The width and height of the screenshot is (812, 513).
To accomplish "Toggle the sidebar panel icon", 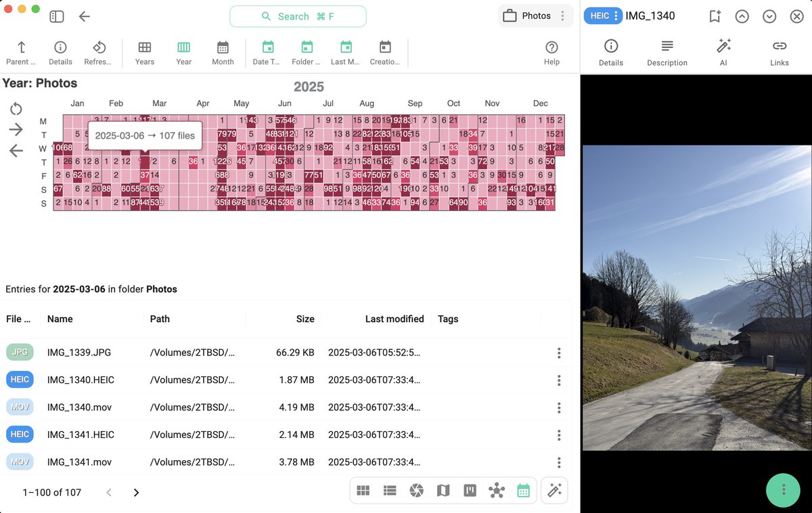I will pos(57,16).
